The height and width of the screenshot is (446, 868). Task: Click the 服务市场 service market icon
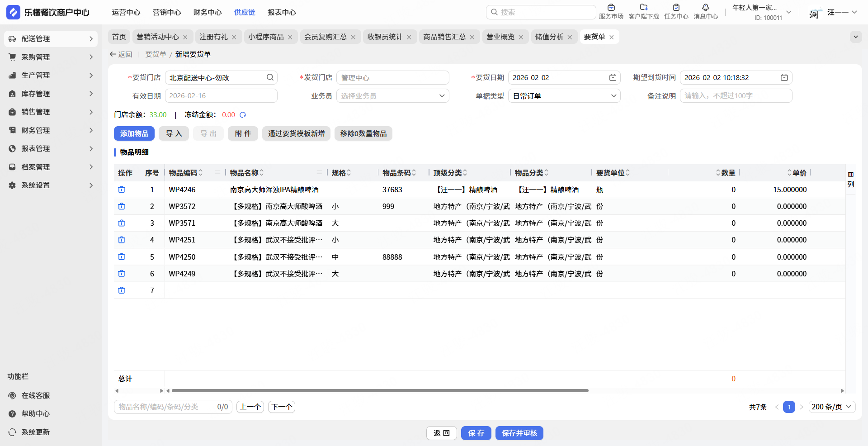(611, 8)
